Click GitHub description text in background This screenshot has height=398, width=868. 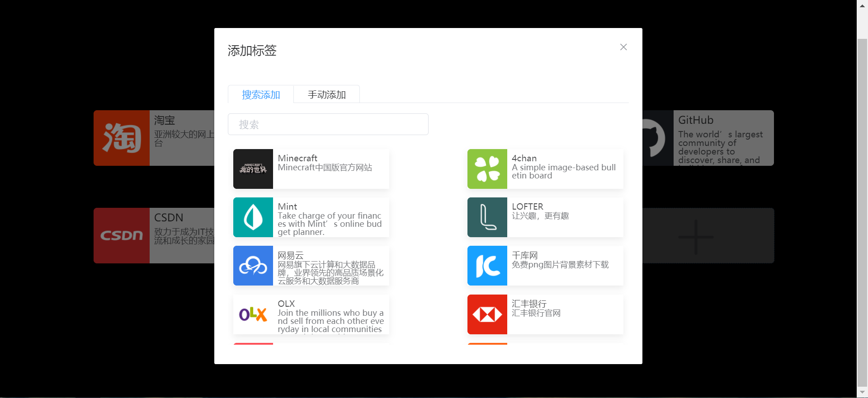(720, 147)
